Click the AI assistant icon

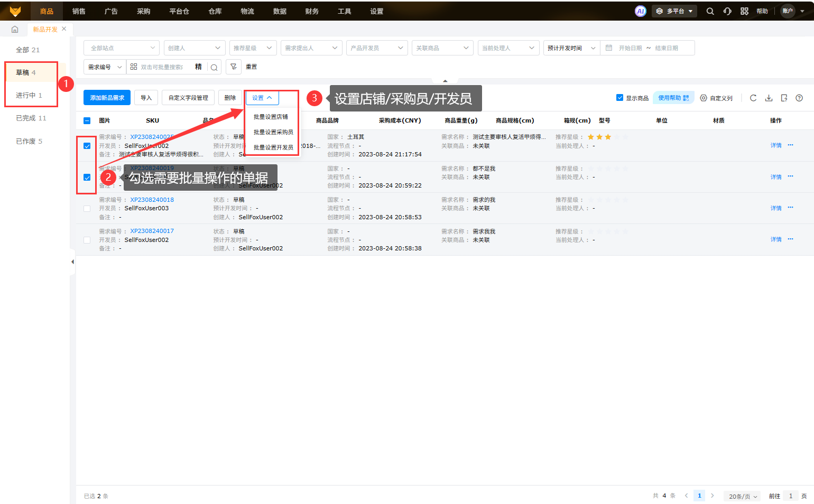click(x=640, y=11)
